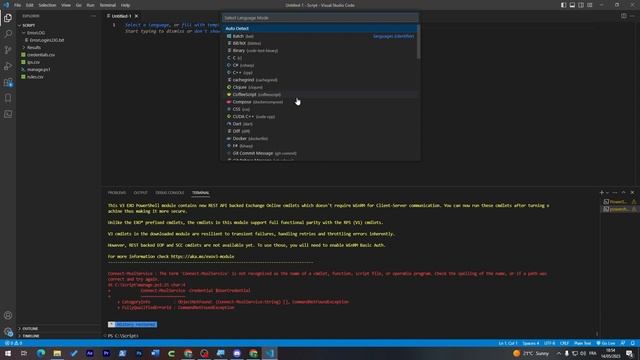Open the Edit menu
The width and height of the screenshot is (640, 360).
click(29, 5)
